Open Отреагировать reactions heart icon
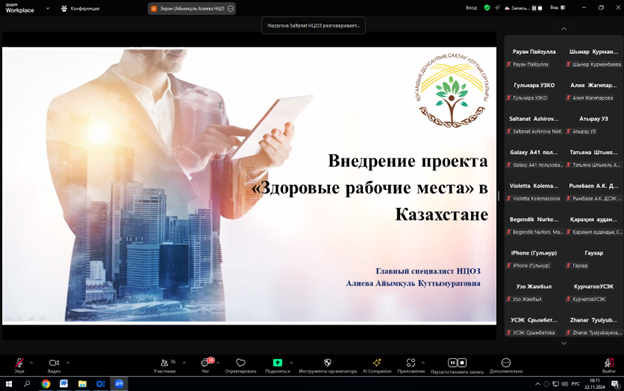Viewport: 624px width, 391px height. [x=241, y=365]
